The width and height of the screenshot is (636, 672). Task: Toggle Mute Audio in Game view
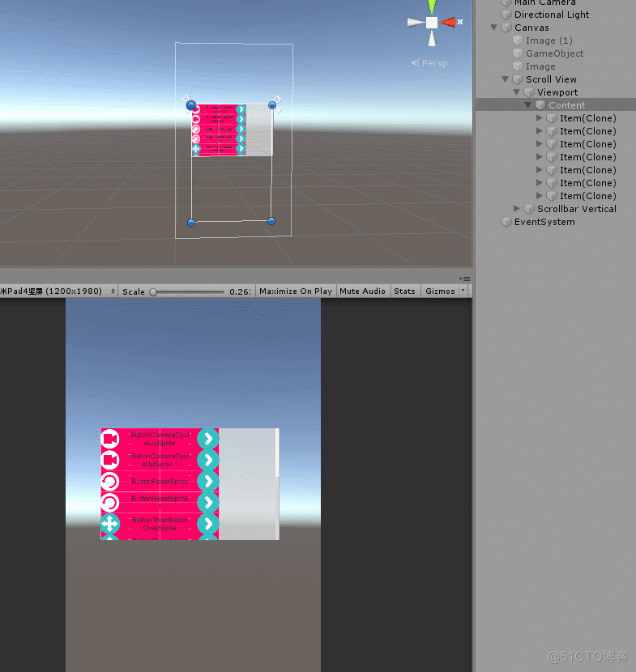362,291
